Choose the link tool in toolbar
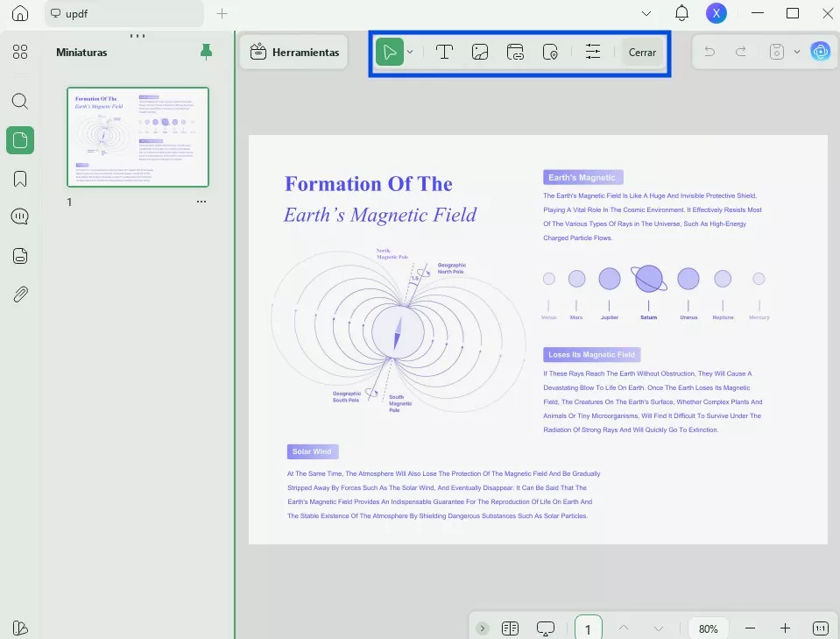Image resolution: width=840 pixels, height=639 pixels. point(515,53)
